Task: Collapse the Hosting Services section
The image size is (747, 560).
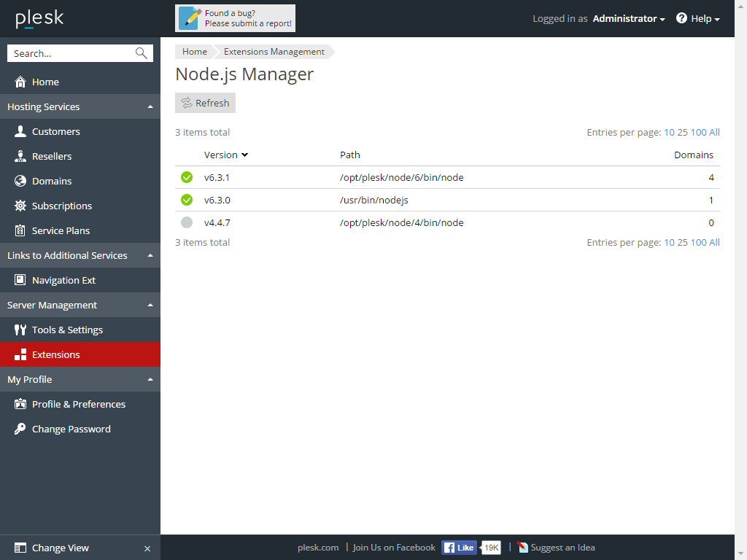Action: pyautogui.click(x=151, y=106)
